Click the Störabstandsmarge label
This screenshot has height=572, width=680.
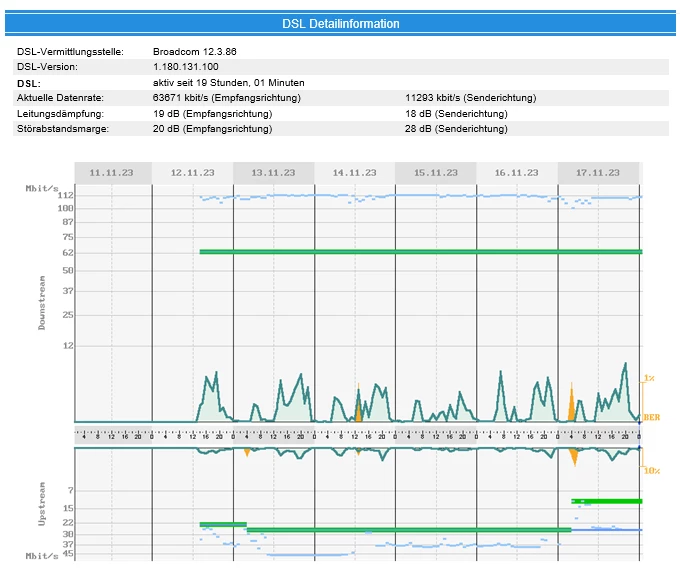[x=63, y=129]
